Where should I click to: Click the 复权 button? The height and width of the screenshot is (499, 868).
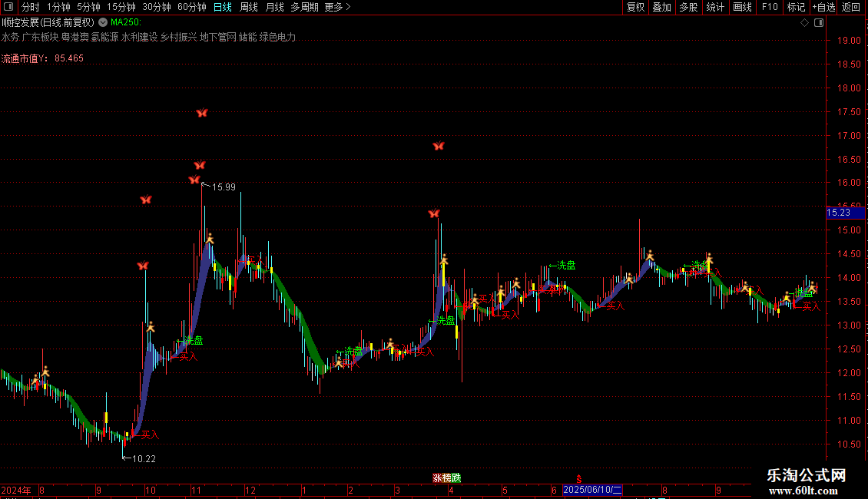(x=635, y=7)
